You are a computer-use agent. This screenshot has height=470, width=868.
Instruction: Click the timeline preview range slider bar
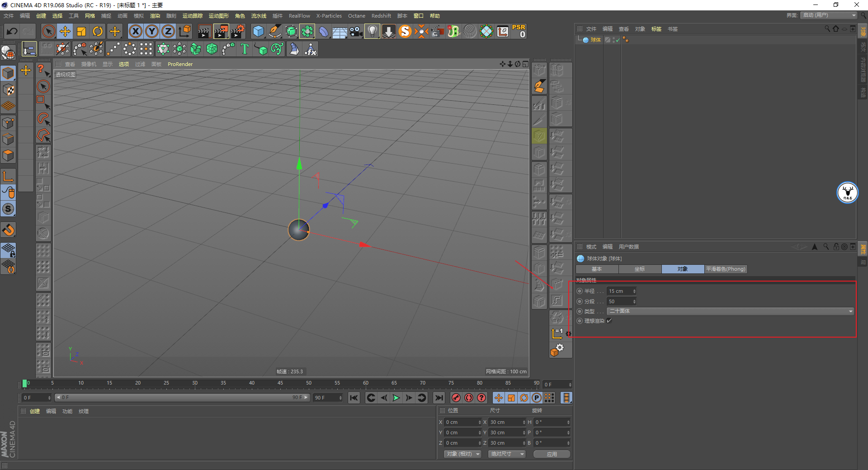click(x=182, y=398)
